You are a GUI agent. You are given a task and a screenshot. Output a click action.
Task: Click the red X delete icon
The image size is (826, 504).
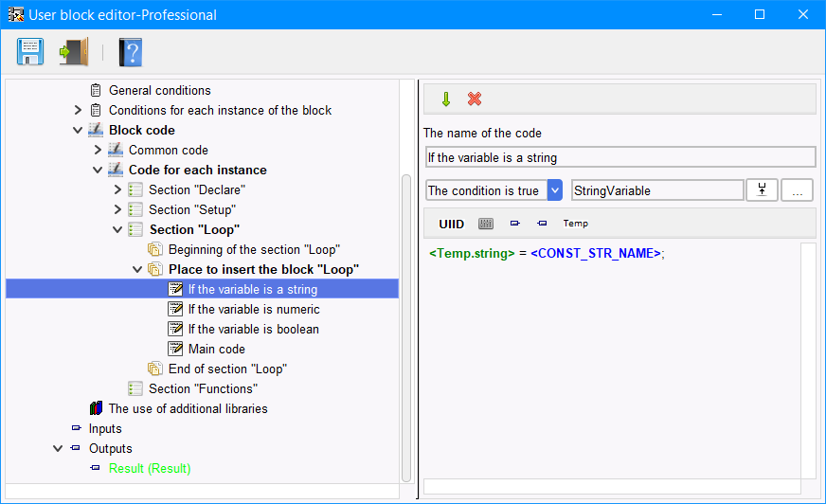coord(475,99)
